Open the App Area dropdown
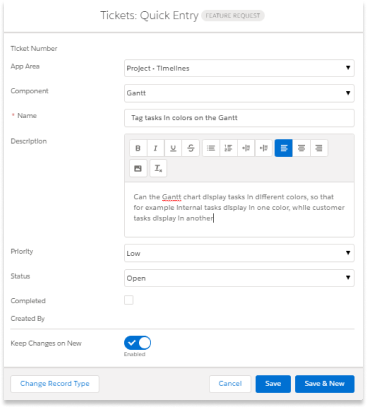 239,68
